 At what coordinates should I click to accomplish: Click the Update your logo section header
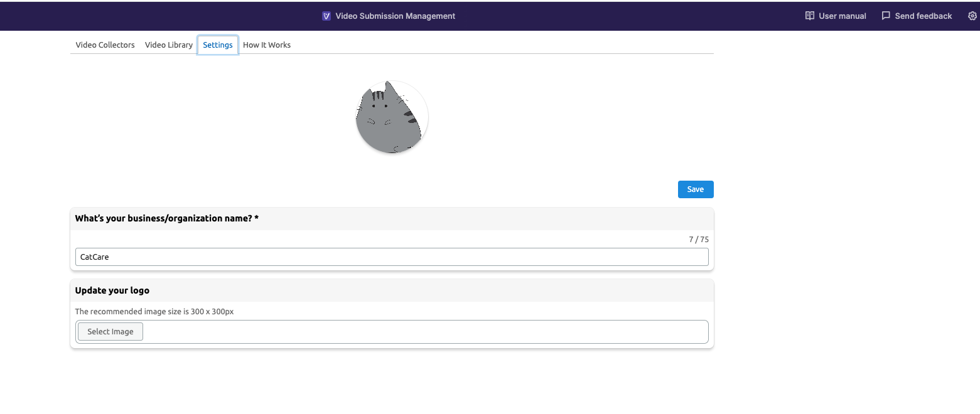point(112,290)
